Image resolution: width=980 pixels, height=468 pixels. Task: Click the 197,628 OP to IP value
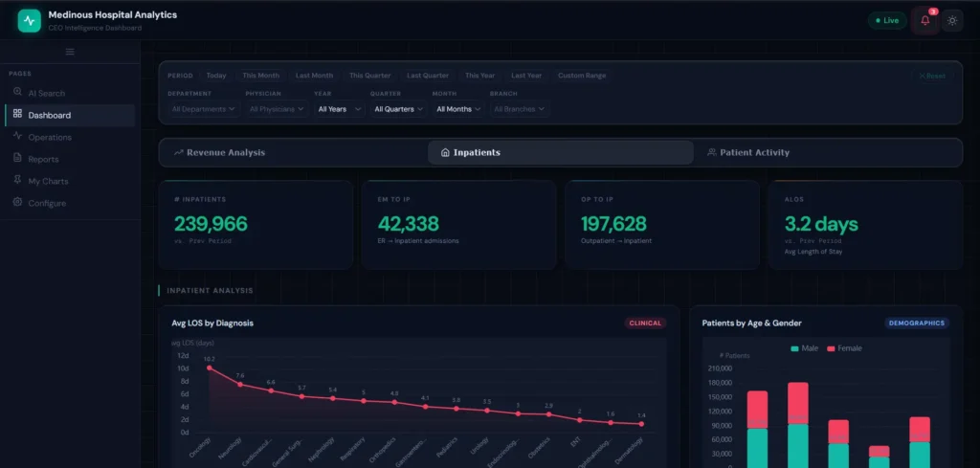click(613, 224)
